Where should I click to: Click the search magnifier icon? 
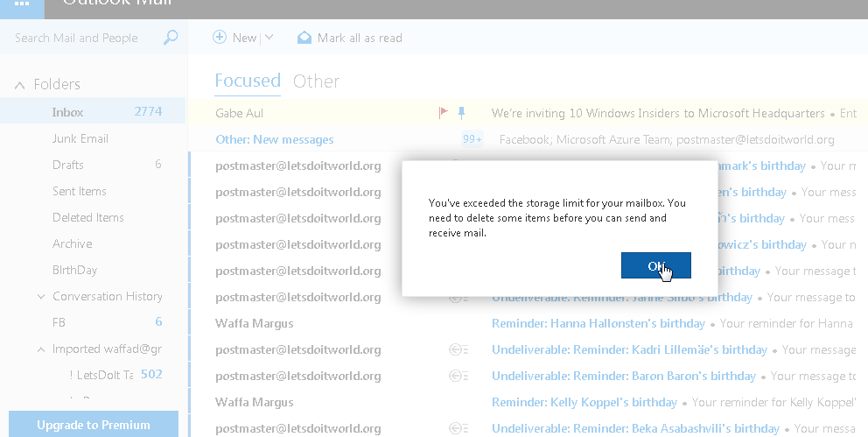pos(171,38)
